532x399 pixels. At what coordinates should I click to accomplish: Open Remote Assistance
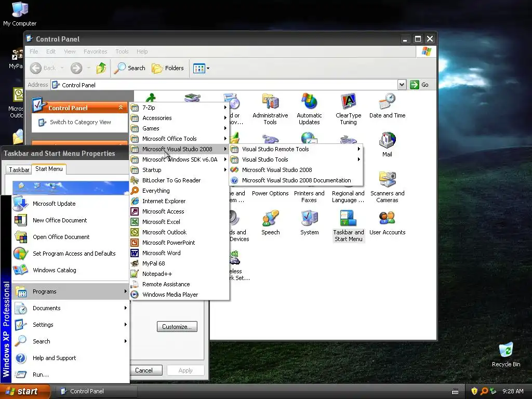coord(179,284)
